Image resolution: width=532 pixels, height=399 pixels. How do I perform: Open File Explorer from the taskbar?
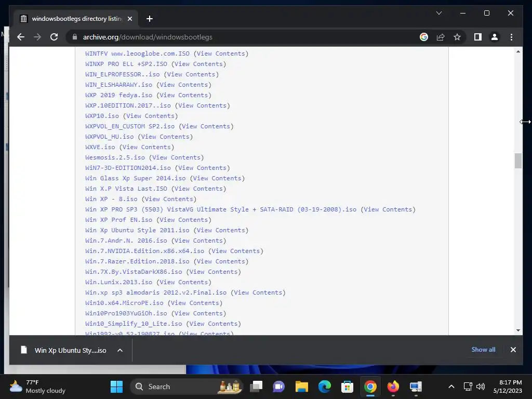302,387
